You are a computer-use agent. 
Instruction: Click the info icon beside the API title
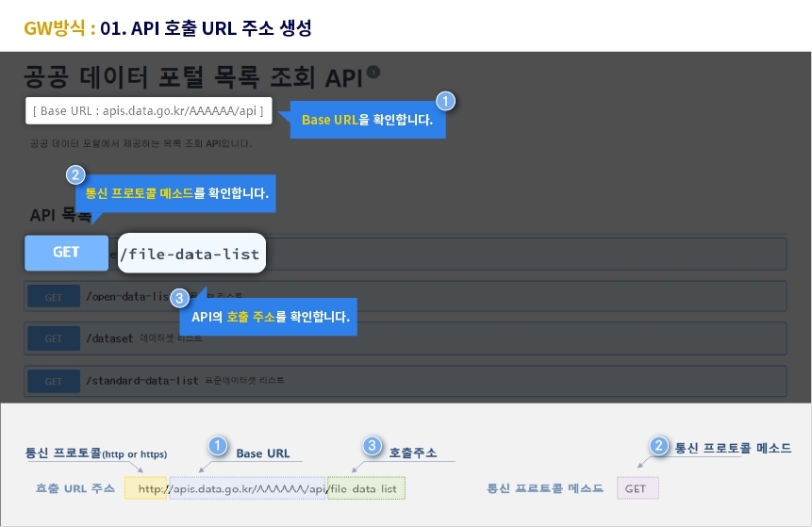373,72
